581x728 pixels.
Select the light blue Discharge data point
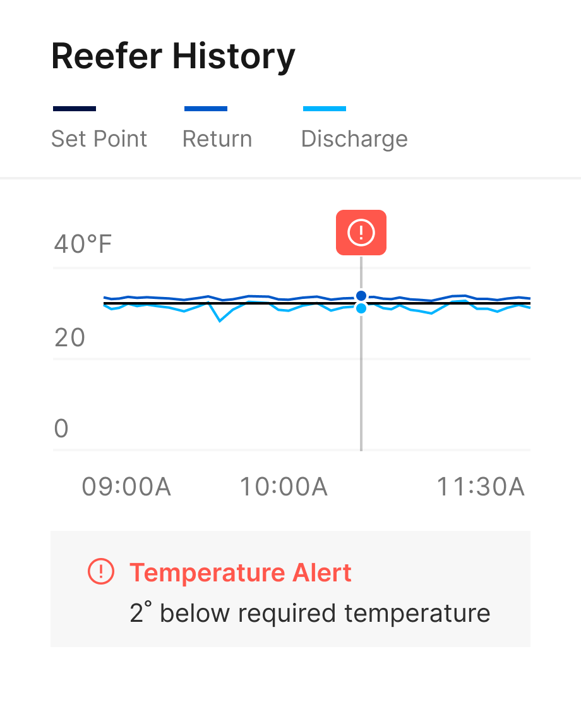(361, 308)
